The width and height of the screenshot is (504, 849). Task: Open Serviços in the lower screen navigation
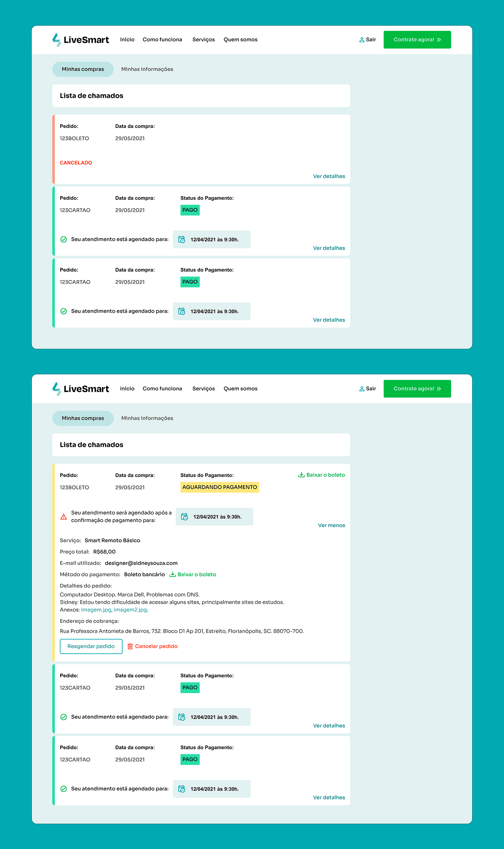pyautogui.click(x=204, y=388)
